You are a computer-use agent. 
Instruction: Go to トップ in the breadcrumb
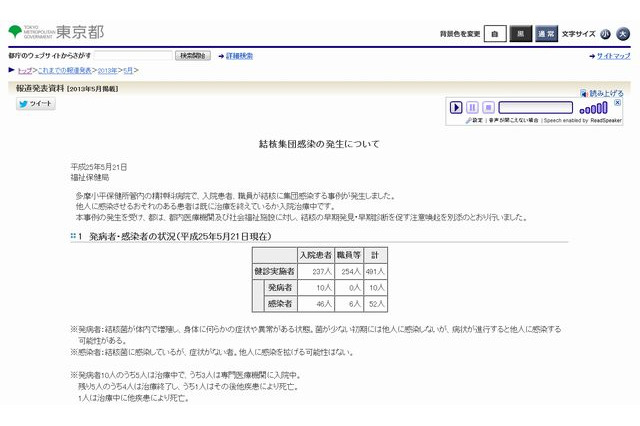point(24,71)
